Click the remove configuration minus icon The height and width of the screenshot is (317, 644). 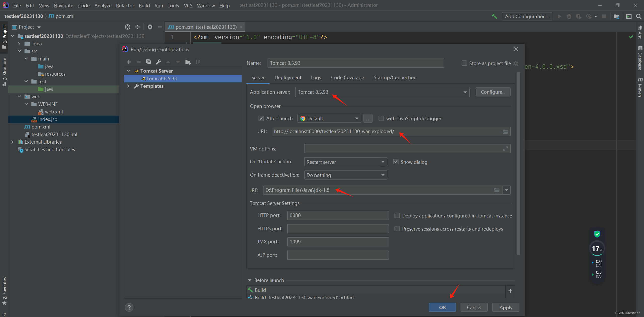pos(138,62)
